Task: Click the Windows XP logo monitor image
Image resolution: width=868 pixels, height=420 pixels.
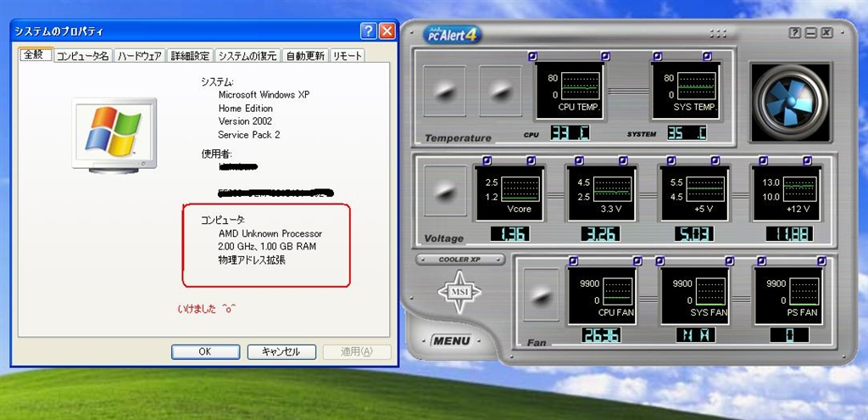Action: [114, 135]
